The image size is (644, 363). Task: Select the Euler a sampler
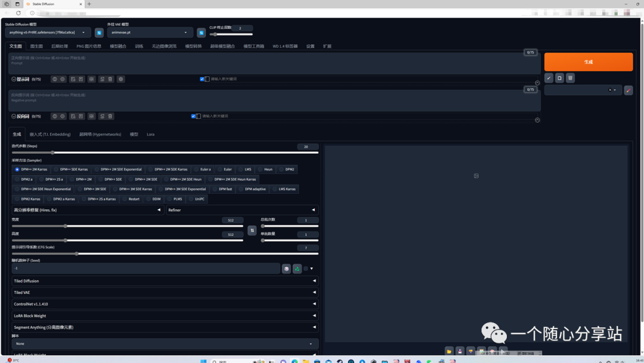[203, 169]
